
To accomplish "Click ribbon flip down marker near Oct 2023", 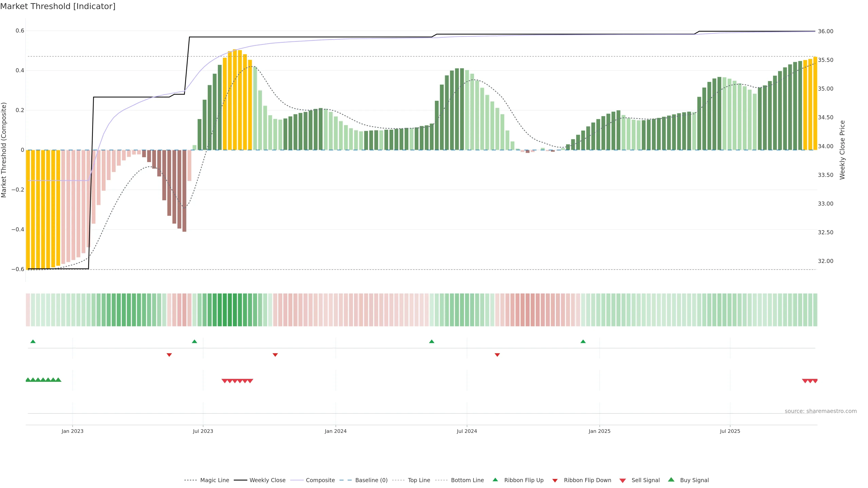I will [x=275, y=355].
